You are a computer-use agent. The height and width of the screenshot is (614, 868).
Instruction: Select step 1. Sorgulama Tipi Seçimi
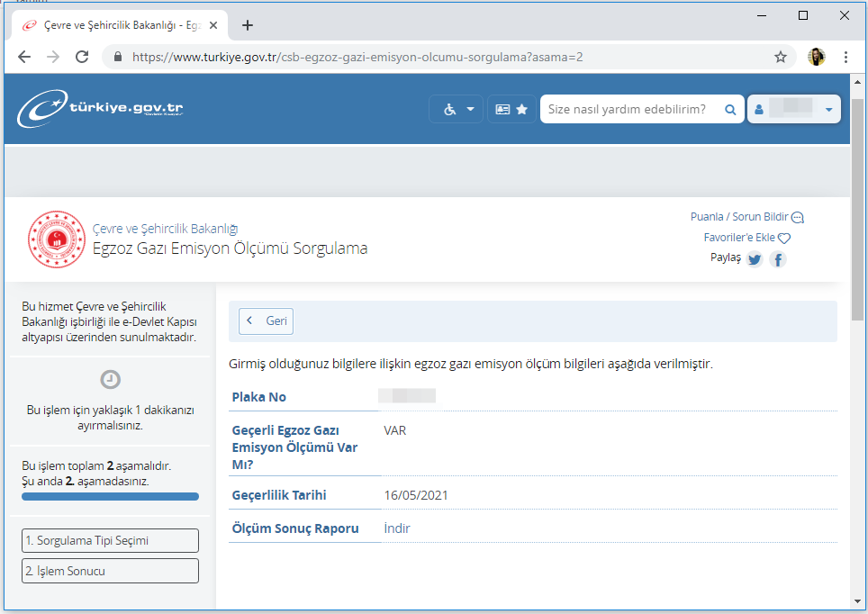[x=110, y=540]
